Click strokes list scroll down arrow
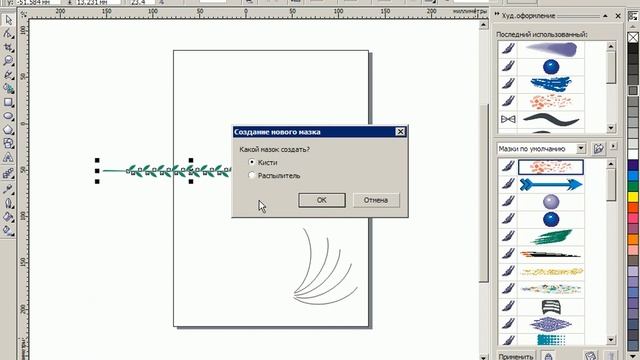 coord(611,340)
